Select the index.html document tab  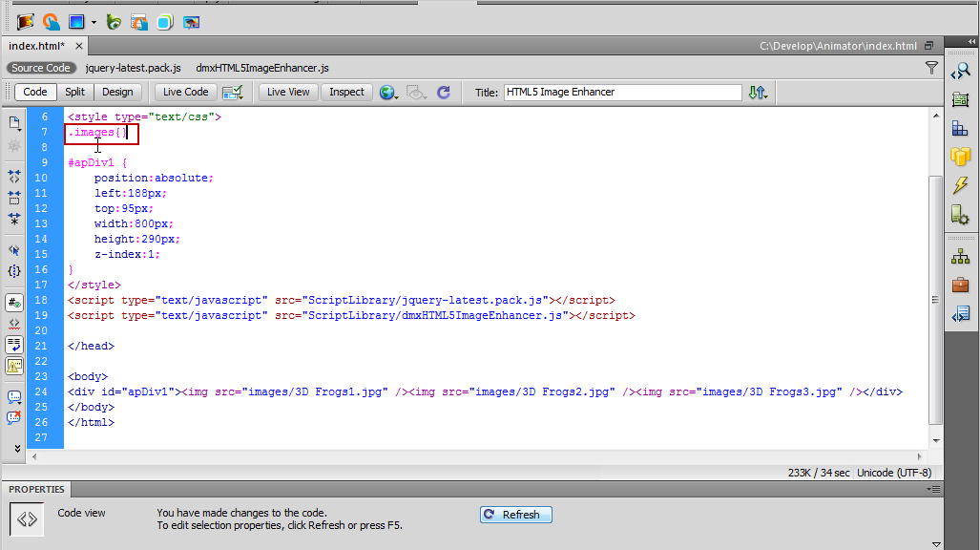[x=37, y=46]
